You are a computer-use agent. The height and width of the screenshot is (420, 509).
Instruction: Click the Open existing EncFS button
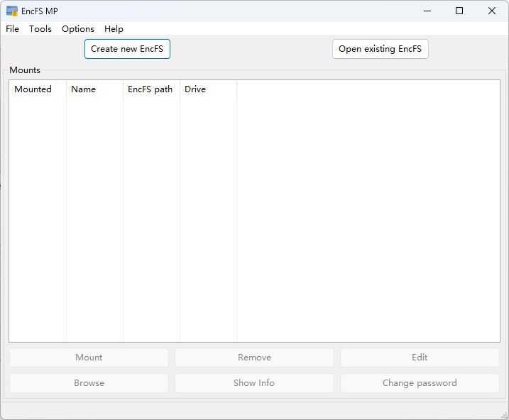point(380,49)
